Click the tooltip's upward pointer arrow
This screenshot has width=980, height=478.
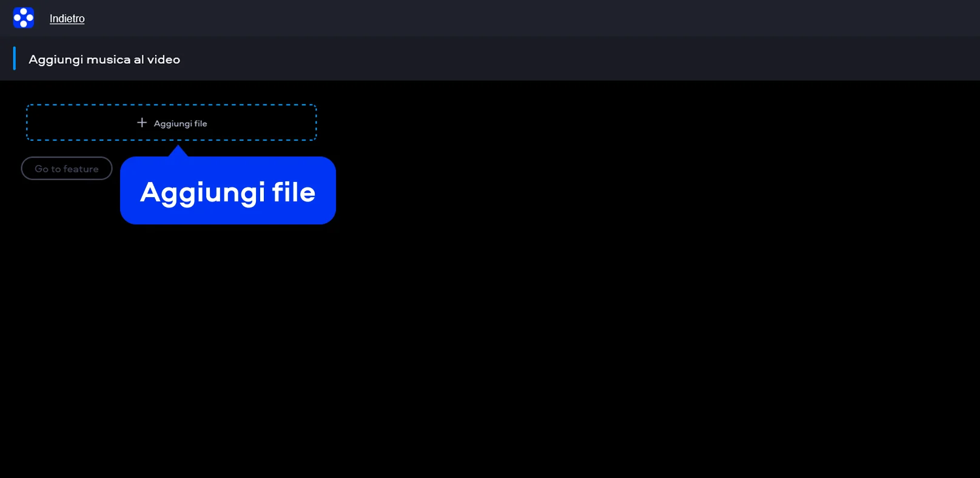coord(178,151)
